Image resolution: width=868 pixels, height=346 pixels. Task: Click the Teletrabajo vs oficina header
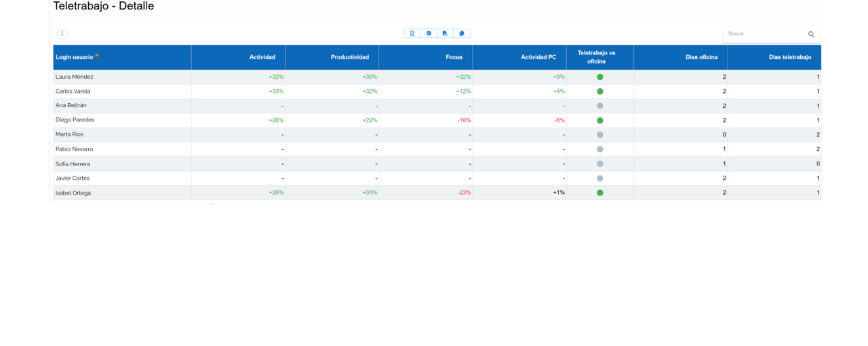click(x=596, y=57)
